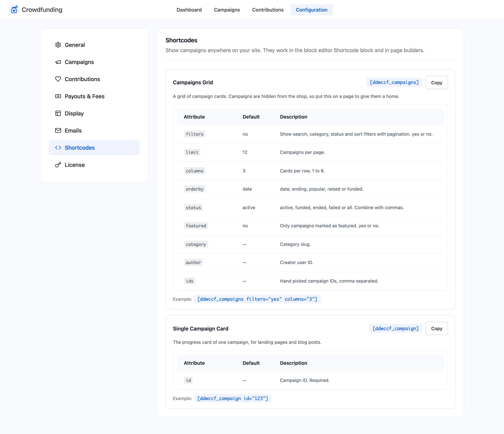This screenshot has width=504, height=434.
Task: Select the id="123" example shortcode
Action: pos(233,399)
